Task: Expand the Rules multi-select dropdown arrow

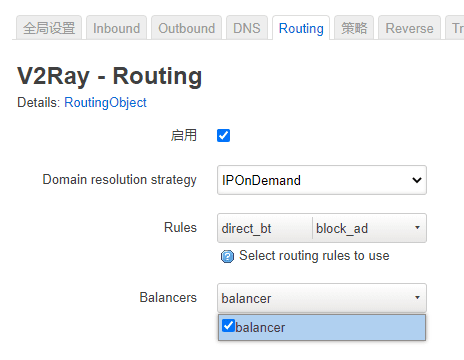Action: [x=417, y=228]
